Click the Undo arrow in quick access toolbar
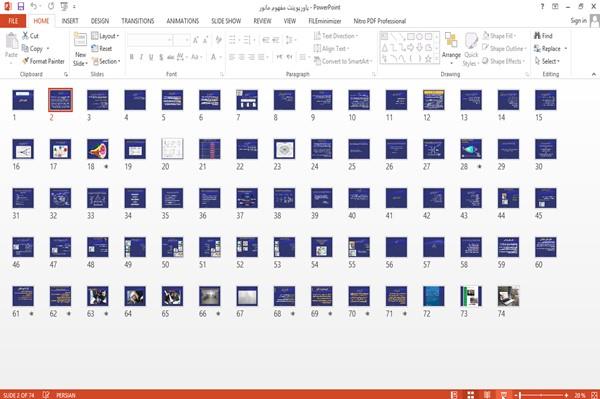The width and height of the screenshot is (600, 399). pos(34,6)
